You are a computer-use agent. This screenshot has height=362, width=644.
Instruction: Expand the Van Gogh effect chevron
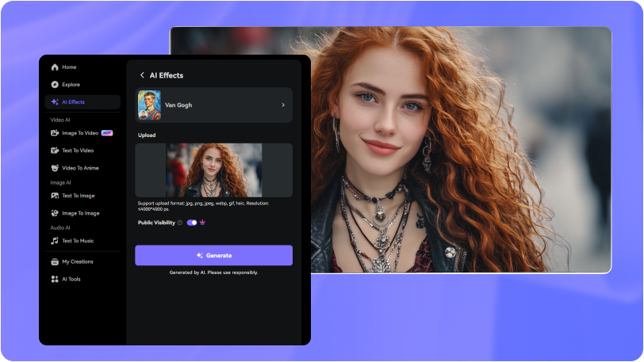(x=283, y=105)
